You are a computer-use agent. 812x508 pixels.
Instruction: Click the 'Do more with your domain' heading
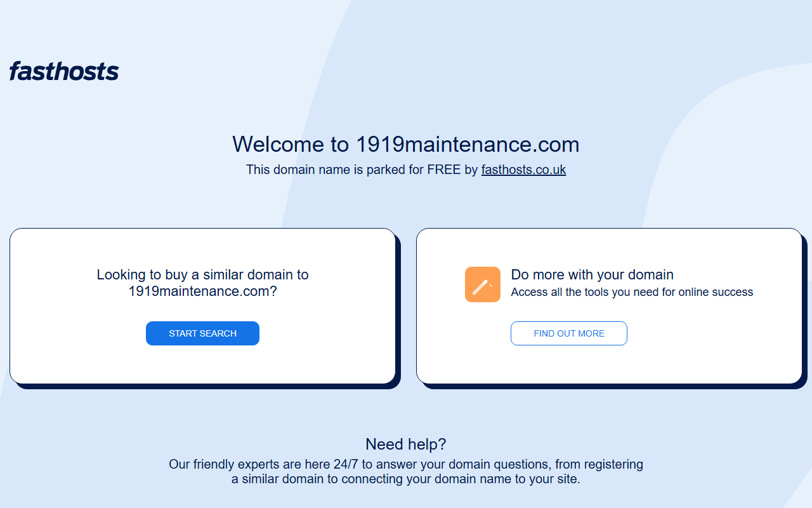pyautogui.click(x=593, y=274)
